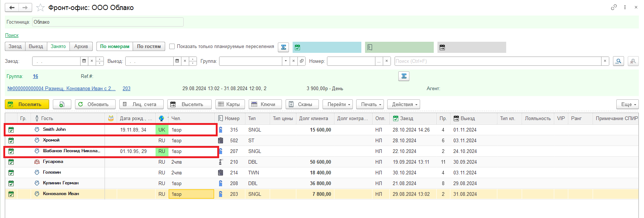Click the cleaning icon for room 210
The image size is (644, 218).
(x=221, y=162)
